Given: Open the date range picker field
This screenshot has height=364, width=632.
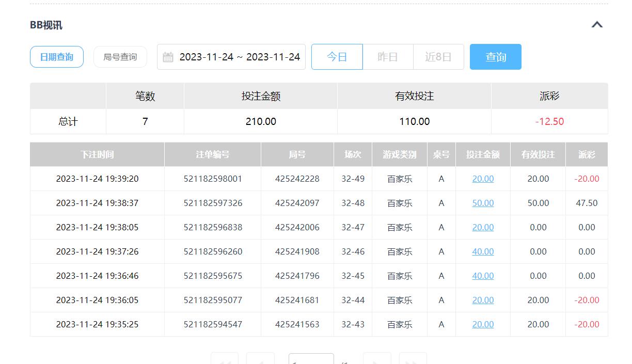Looking at the screenshot, I should point(239,57).
